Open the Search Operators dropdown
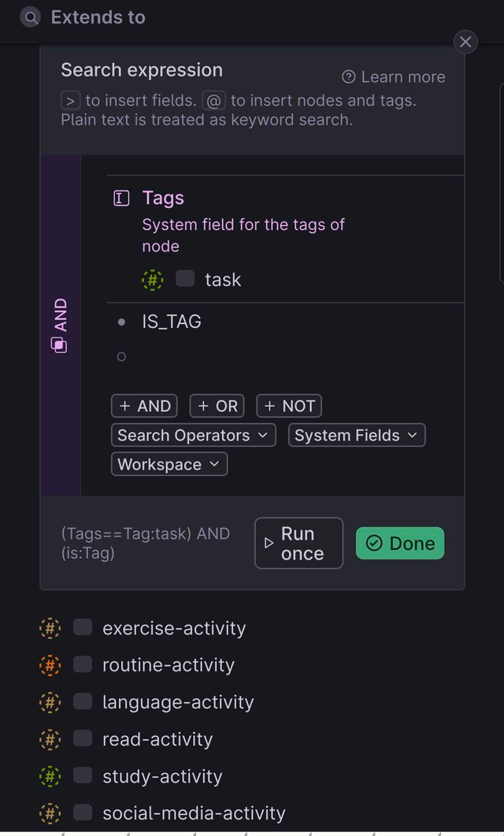 tap(193, 435)
